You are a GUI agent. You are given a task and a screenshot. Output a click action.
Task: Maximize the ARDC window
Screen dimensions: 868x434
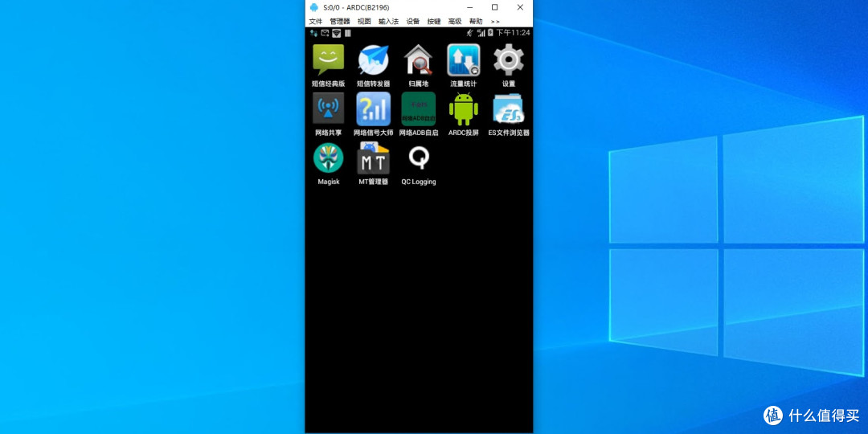point(495,7)
